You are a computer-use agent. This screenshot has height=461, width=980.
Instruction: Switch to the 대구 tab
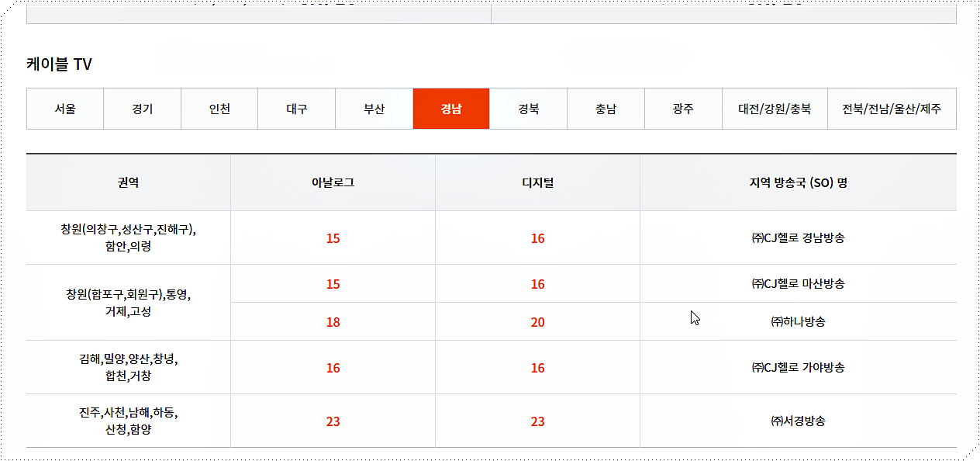pos(296,109)
